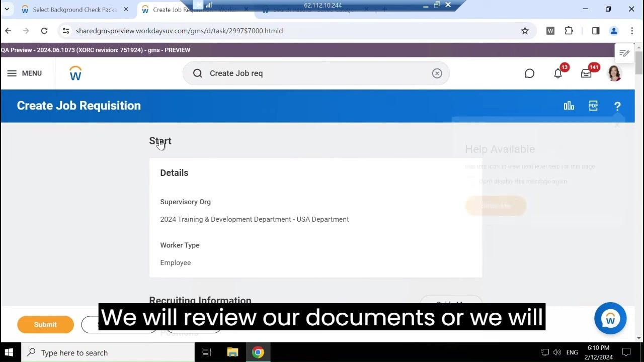Submit the job requisition

(x=45, y=325)
